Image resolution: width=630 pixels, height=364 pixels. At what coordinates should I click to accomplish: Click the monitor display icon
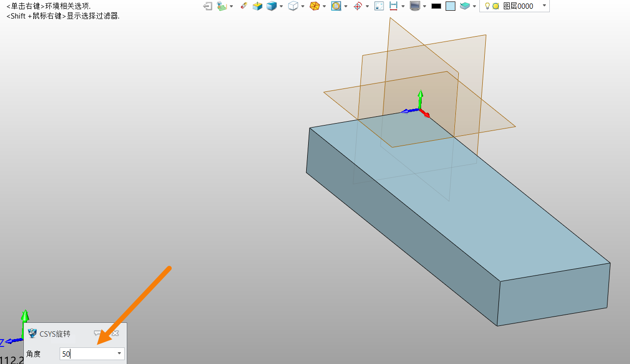pyautogui.click(x=415, y=6)
